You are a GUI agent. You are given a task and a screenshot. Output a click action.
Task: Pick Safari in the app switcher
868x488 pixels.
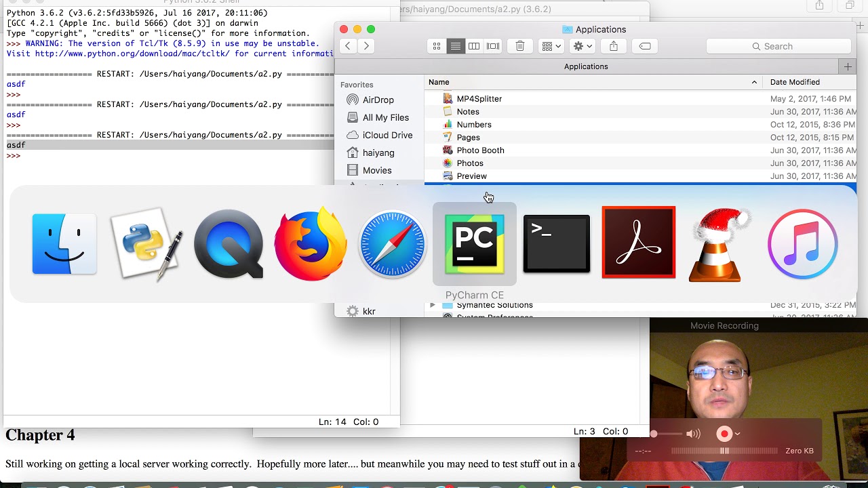click(x=393, y=244)
